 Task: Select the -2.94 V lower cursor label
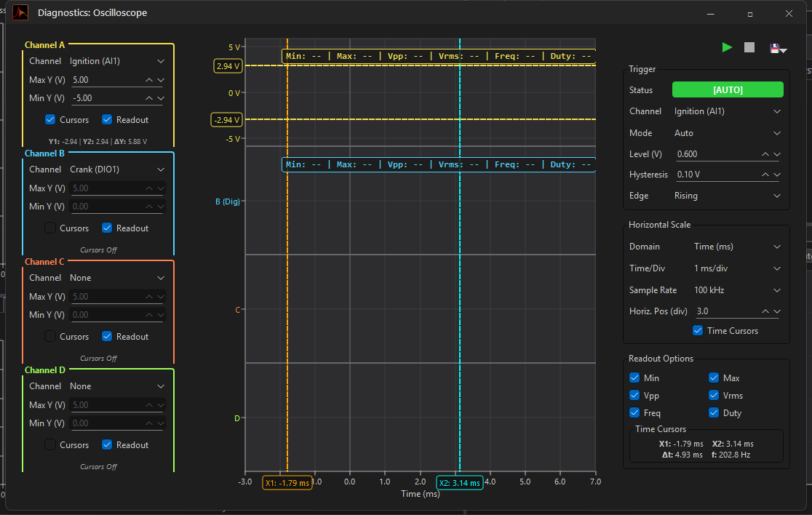coord(227,120)
